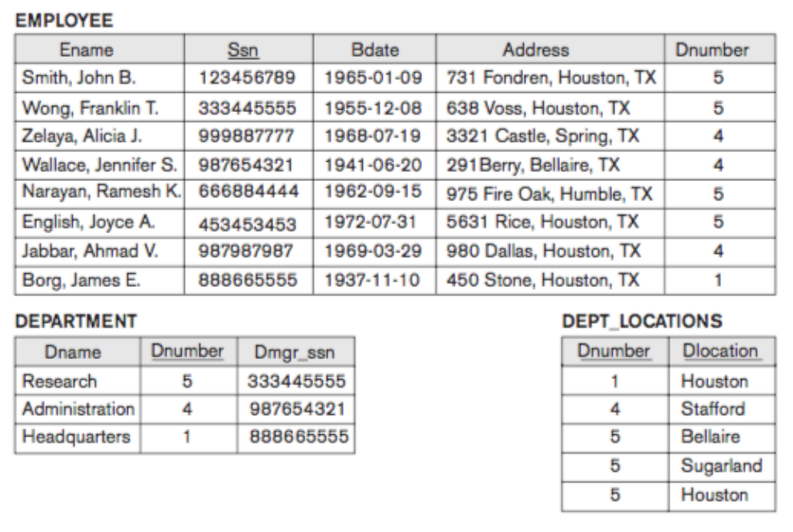Screen dimensions: 793x532
Task: Click the Address column header
Action: click(x=535, y=50)
